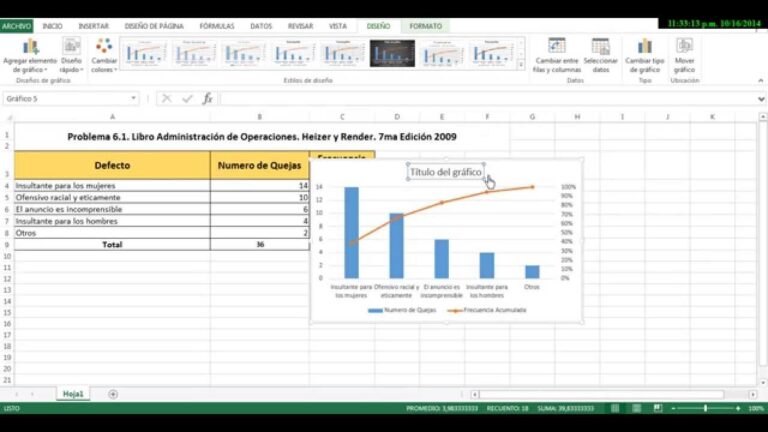Click the insert function fx icon

pos(208,99)
